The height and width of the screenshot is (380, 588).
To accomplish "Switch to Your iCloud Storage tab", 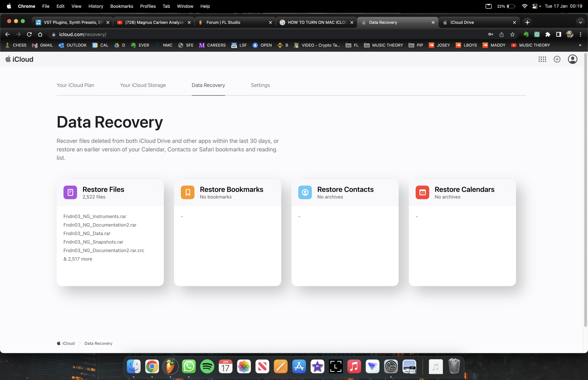I will (x=143, y=85).
